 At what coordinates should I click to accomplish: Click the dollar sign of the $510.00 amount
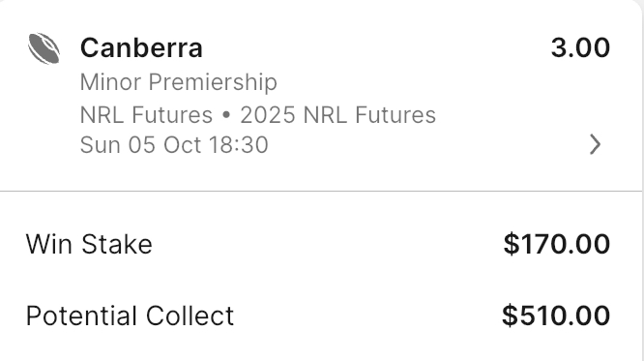tap(510, 316)
